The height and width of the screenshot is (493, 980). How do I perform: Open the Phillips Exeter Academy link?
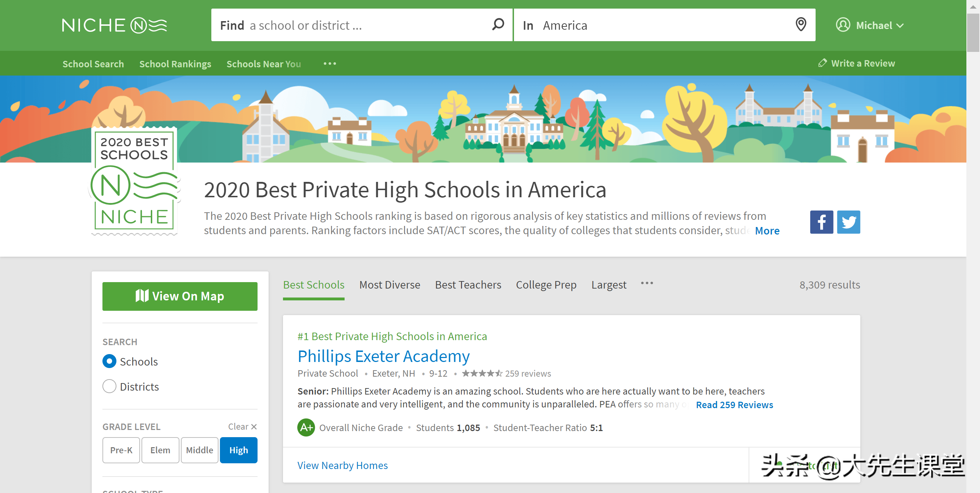click(x=383, y=356)
